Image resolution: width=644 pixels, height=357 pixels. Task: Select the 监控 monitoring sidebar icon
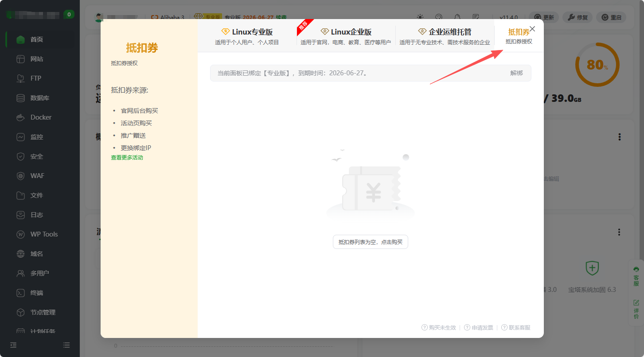[x=21, y=136]
